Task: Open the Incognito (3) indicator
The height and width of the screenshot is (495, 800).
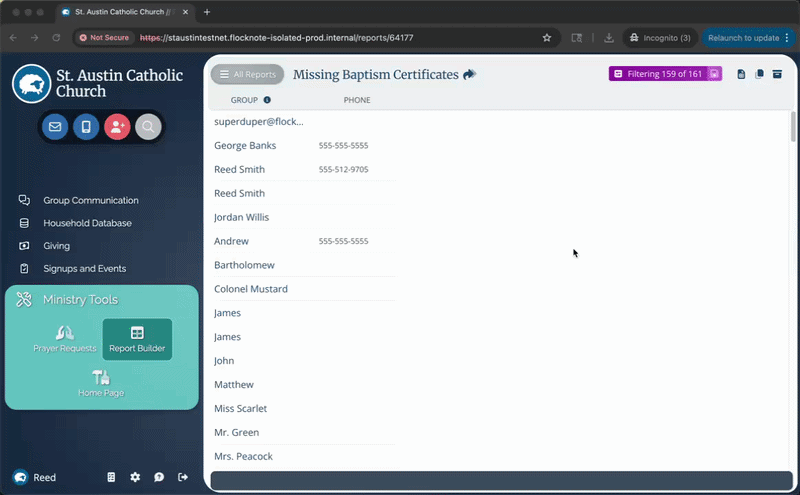Action: (660, 38)
